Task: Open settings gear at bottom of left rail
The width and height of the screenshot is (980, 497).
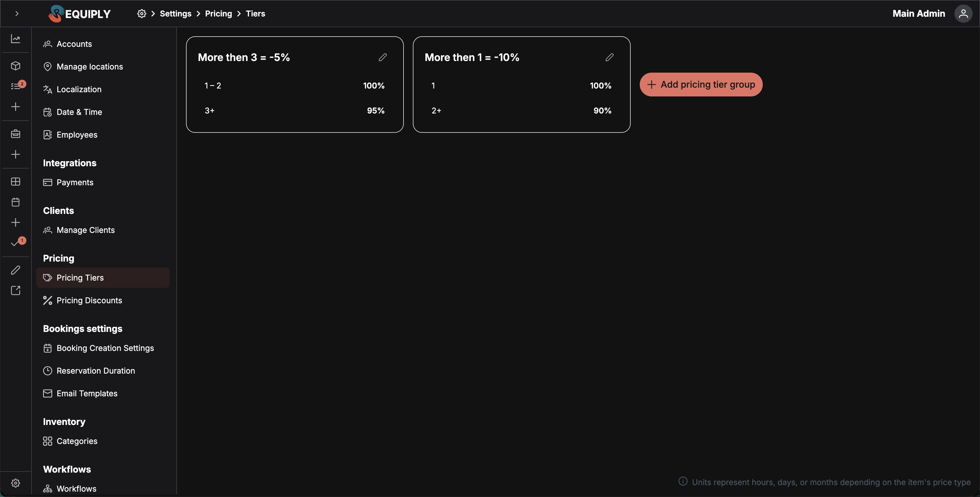Action: click(16, 483)
